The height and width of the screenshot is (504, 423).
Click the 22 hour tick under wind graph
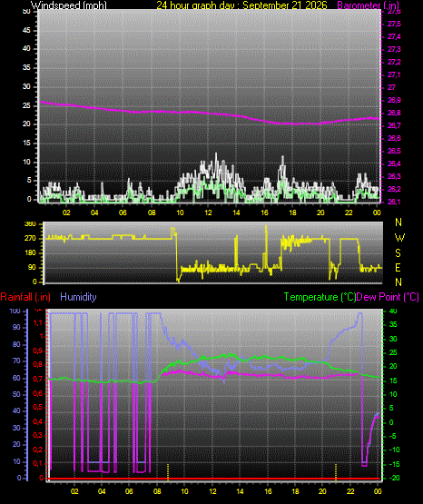[349, 212]
